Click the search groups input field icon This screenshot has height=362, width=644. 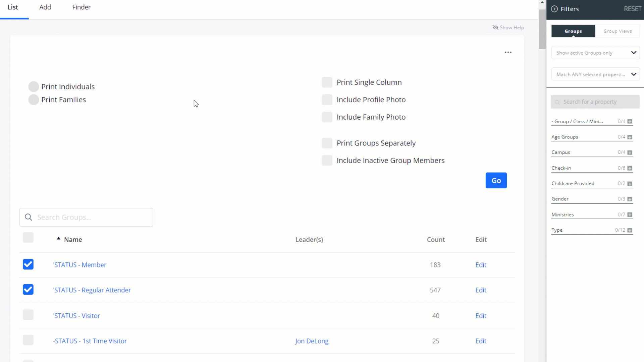click(x=28, y=217)
